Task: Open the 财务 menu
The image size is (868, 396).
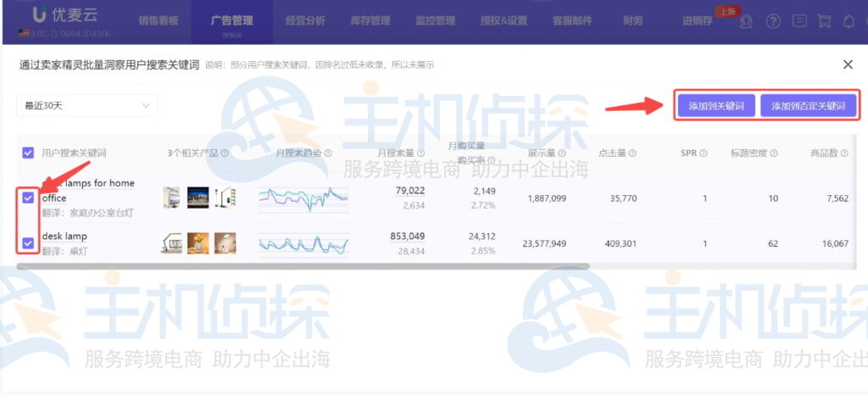Action: coord(632,21)
